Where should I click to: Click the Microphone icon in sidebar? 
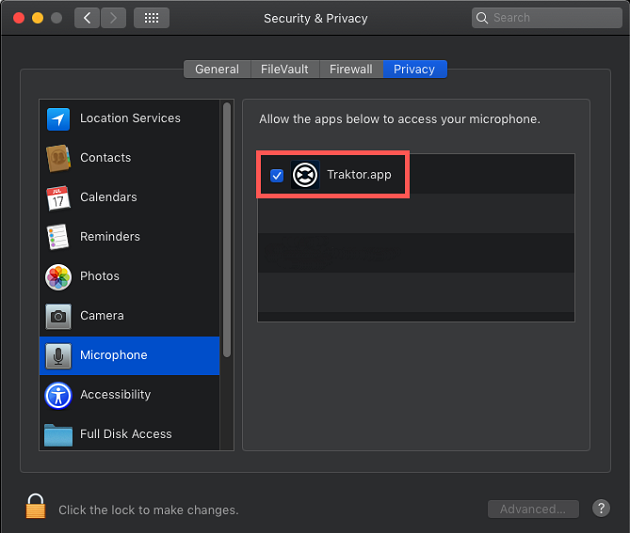click(58, 356)
